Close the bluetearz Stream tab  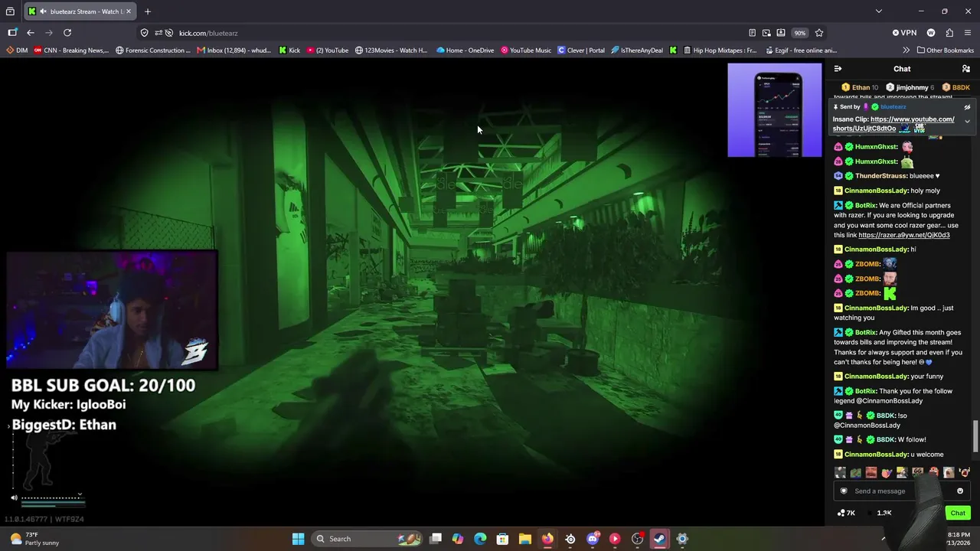tap(129, 11)
